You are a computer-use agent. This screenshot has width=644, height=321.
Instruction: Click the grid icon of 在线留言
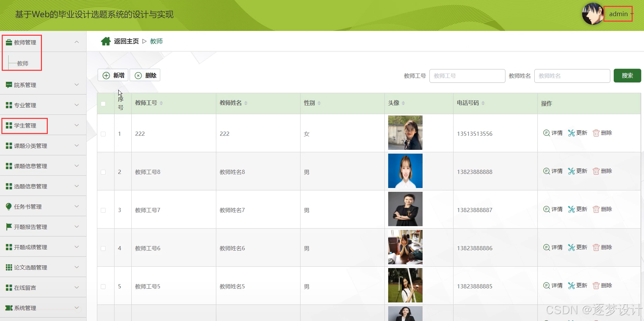[x=9, y=288]
